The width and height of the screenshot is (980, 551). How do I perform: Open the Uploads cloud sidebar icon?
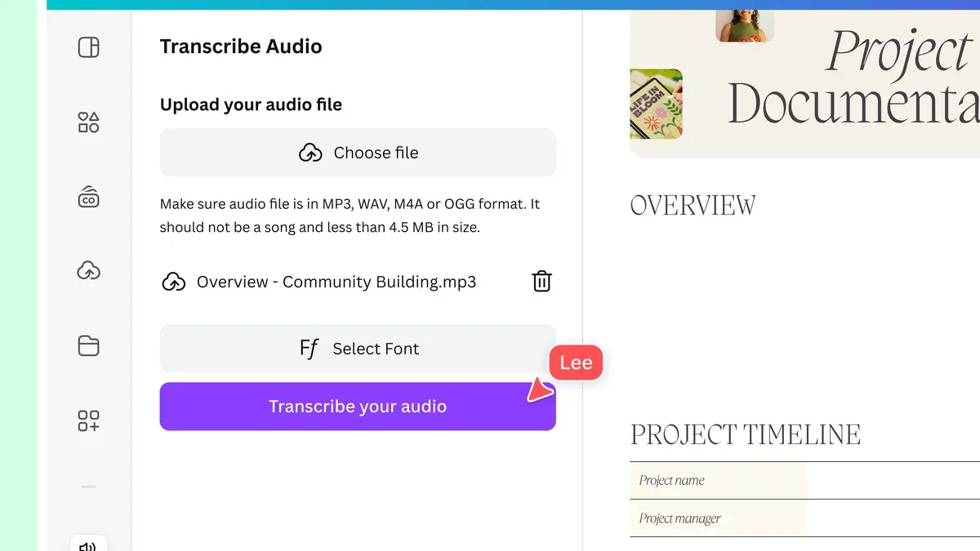pyautogui.click(x=88, y=271)
